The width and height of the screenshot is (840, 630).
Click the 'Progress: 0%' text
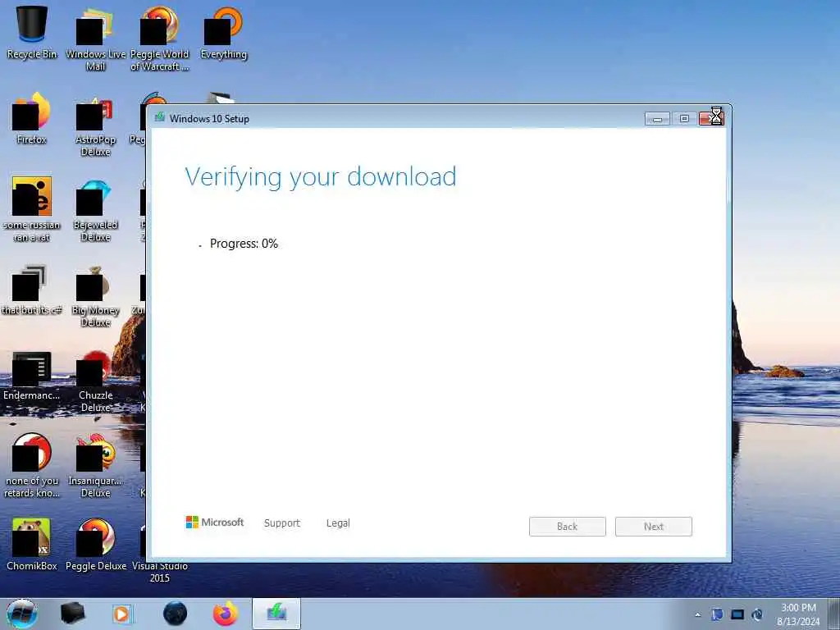(x=244, y=244)
